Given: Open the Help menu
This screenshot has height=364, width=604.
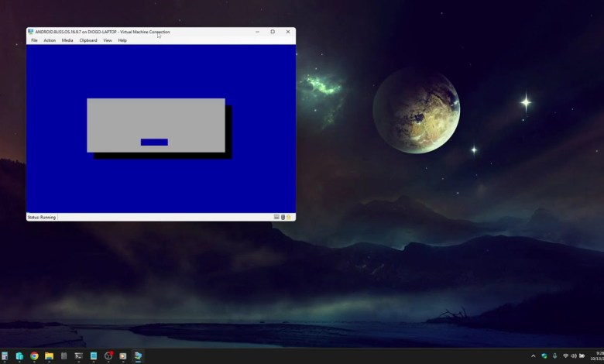Looking at the screenshot, I should tap(122, 40).
